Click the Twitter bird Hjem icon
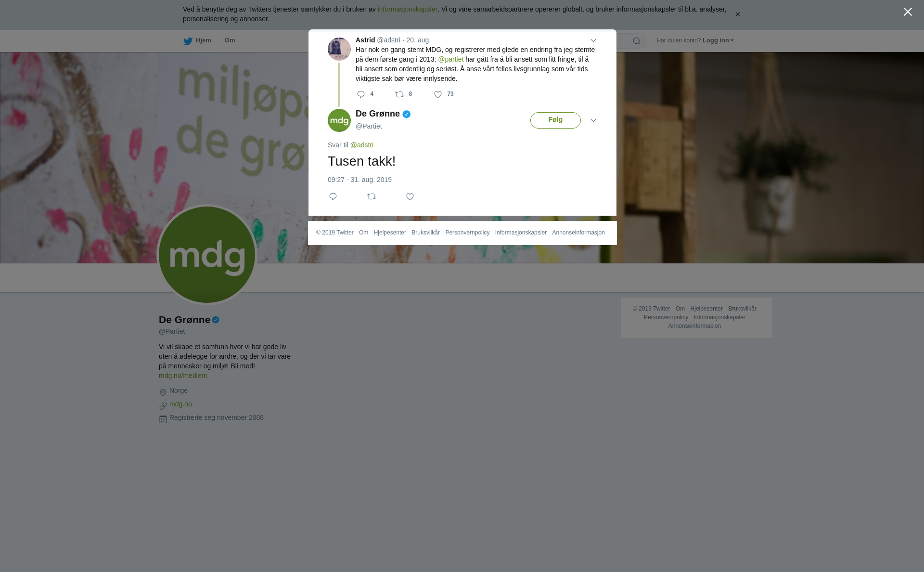924x572 pixels. tap(188, 41)
